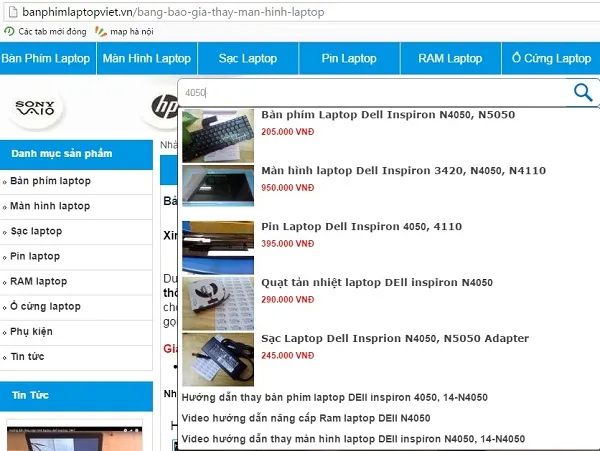The height and width of the screenshot is (451, 600).
Task: Click price '290.000 VNĐ'
Action: point(288,300)
